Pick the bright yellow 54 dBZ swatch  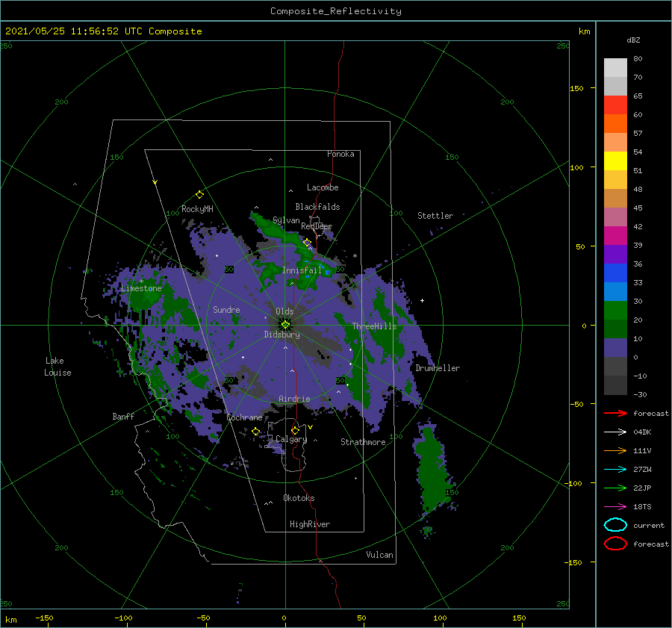tap(615, 161)
